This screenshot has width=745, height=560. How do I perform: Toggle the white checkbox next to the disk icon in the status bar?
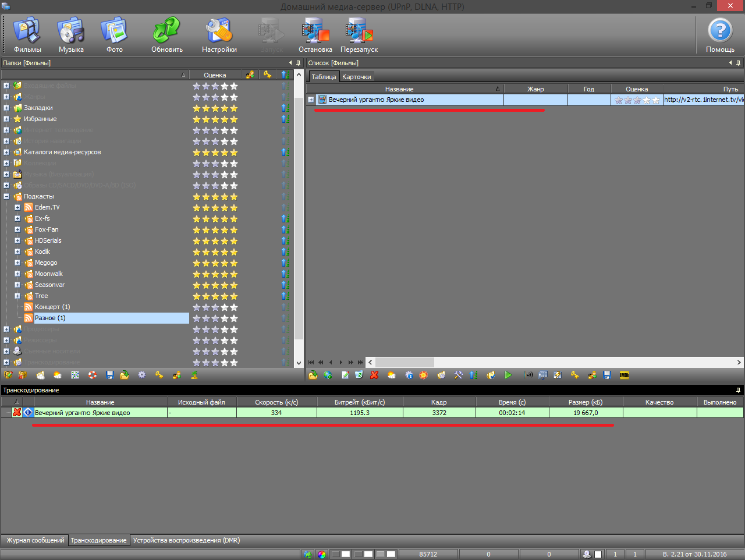click(598, 554)
